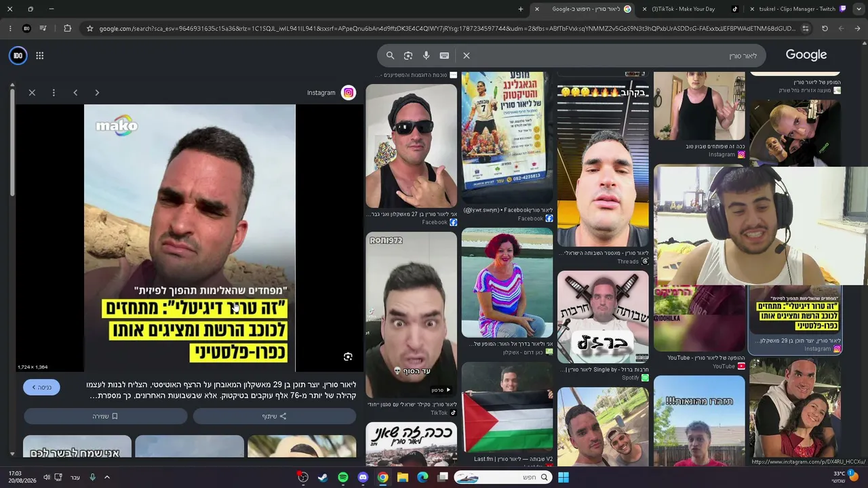This screenshot has width=868, height=488.
Task: Open the חרבות ברזל Spotify cover image
Action: [603, 317]
